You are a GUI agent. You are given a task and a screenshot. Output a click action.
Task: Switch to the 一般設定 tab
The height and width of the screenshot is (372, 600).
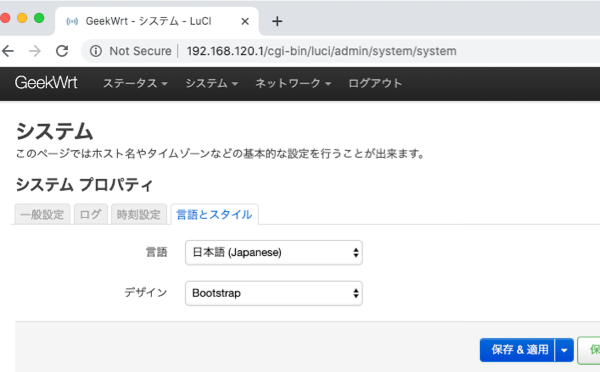coord(42,214)
